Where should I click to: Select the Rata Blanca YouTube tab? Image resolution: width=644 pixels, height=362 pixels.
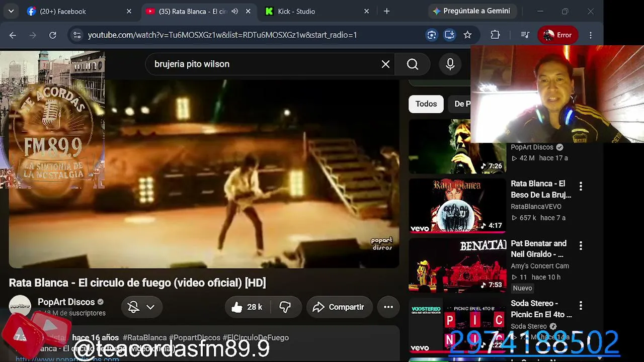click(193, 11)
